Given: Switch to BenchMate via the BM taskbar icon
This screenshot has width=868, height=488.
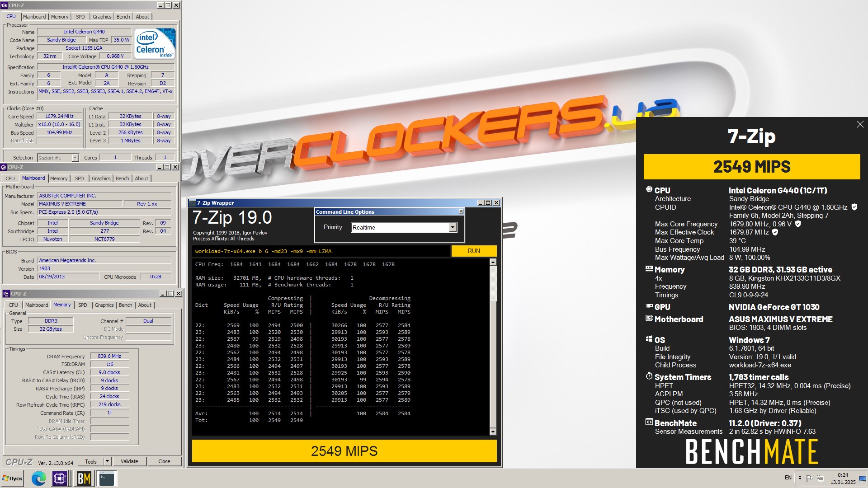Looking at the screenshot, I should [x=84, y=479].
